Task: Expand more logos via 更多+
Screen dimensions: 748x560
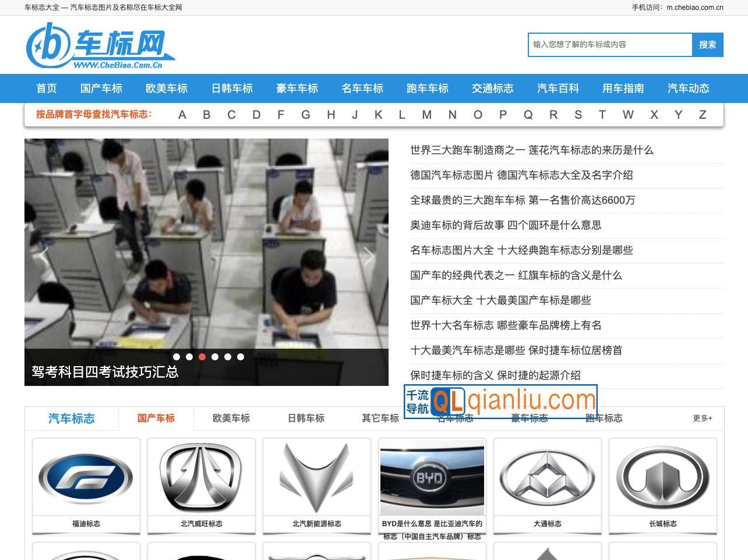Action: pos(703,418)
